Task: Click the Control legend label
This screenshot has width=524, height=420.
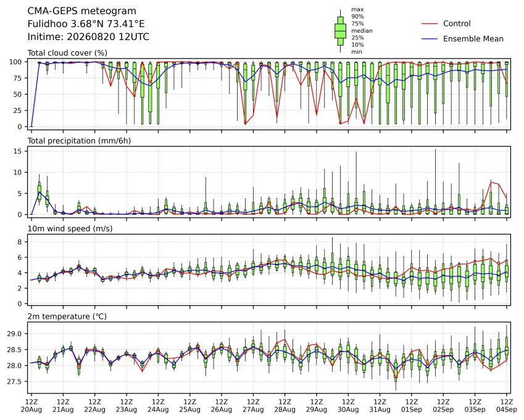Action: [457, 23]
